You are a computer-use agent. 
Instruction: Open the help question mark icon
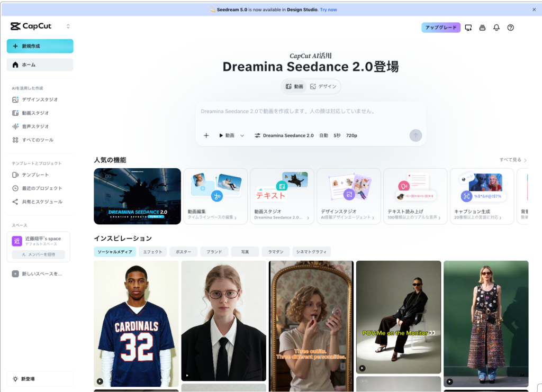pyautogui.click(x=510, y=28)
